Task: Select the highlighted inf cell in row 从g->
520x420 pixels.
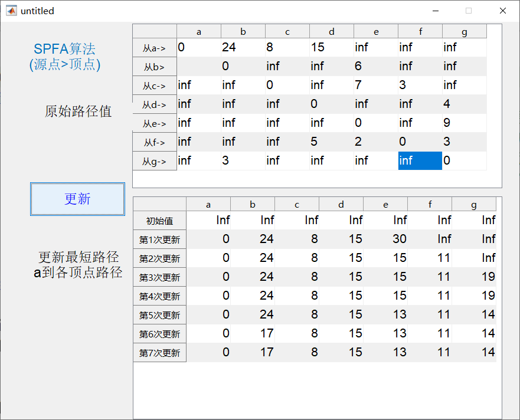Action: tap(420, 160)
